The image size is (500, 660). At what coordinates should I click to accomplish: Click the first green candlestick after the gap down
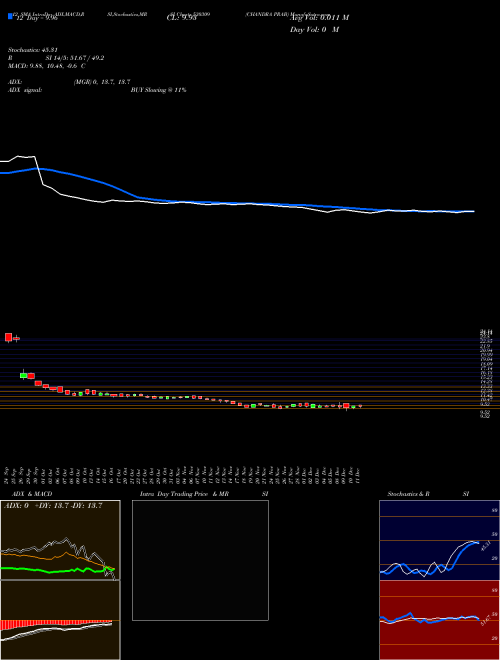tap(24, 375)
